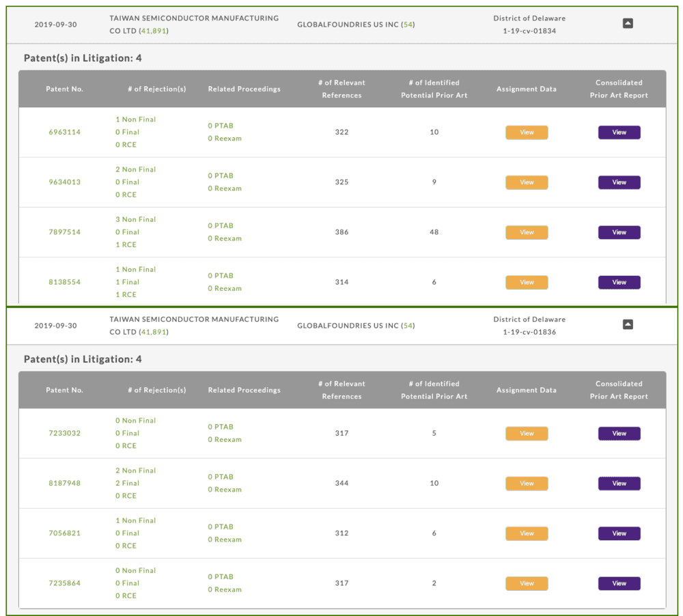This screenshot has width=683, height=616.
Task: Click defendant count 54 in case 1-19-cv-01834
Action: click(408, 25)
